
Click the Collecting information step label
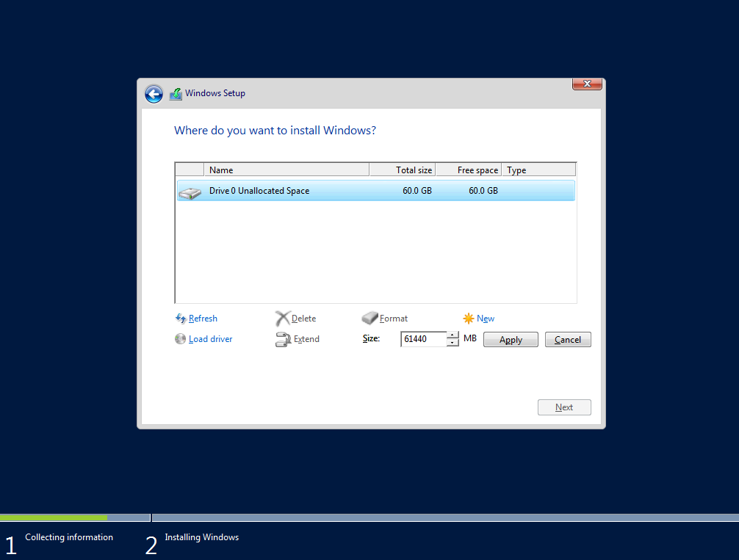click(x=69, y=537)
